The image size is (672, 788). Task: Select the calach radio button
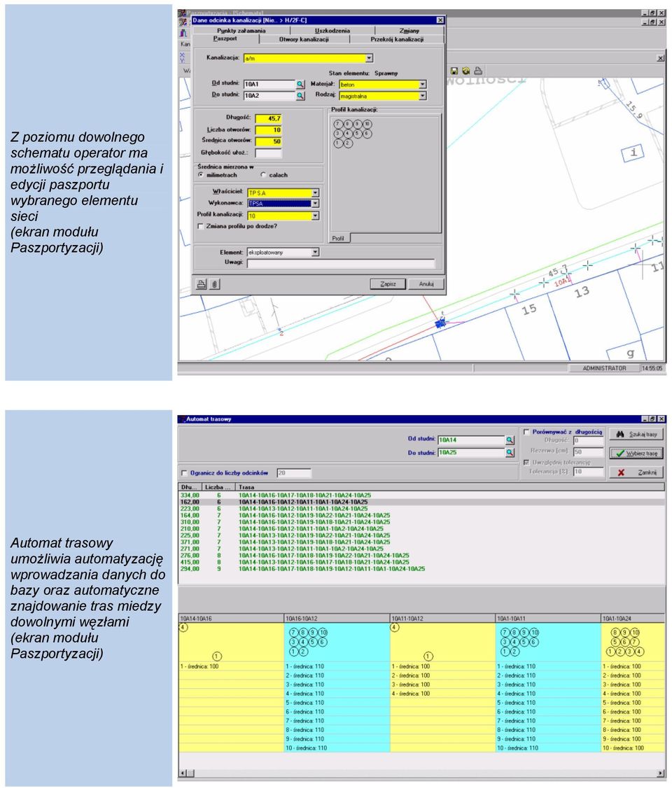(x=263, y=175)
